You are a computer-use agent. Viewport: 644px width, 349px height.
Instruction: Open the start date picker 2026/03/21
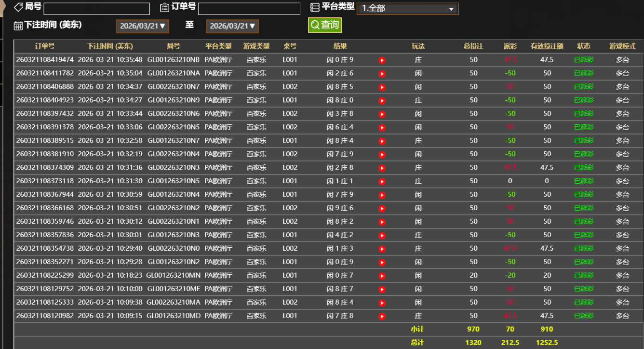(142, 27)
